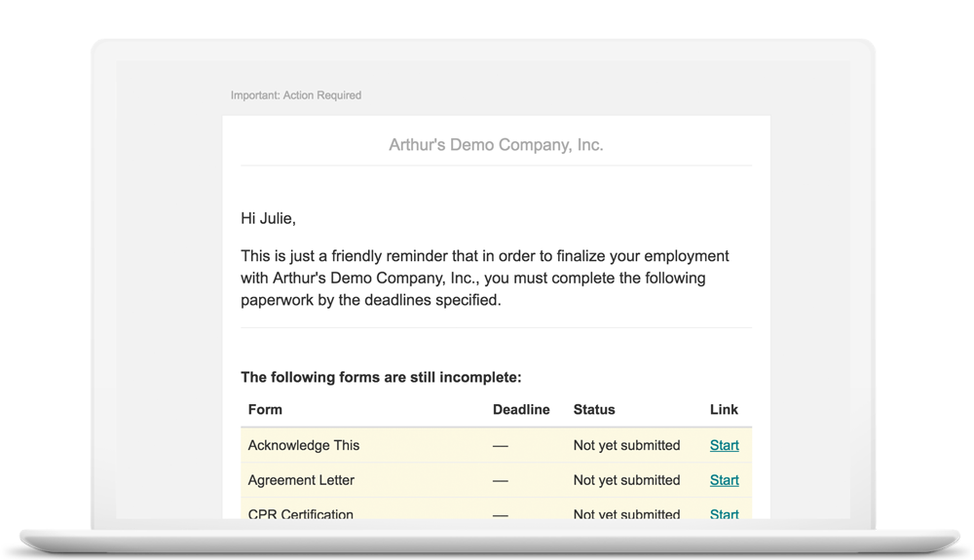
Task: Click the Status column header
Action: (594, 409)
